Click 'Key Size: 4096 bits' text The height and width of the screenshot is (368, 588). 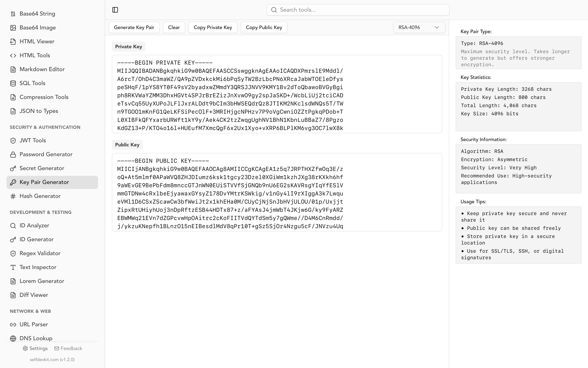(490, 114)
